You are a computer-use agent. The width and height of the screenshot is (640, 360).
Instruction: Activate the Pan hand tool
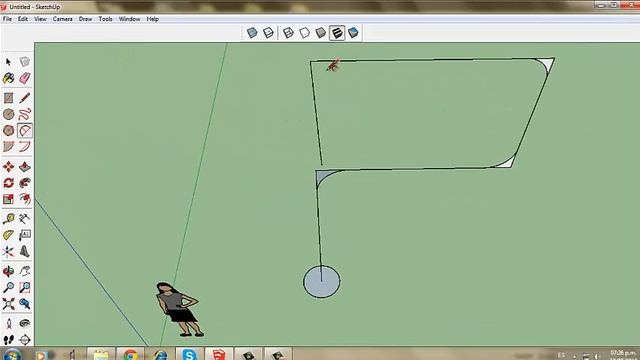click(24, 271)
